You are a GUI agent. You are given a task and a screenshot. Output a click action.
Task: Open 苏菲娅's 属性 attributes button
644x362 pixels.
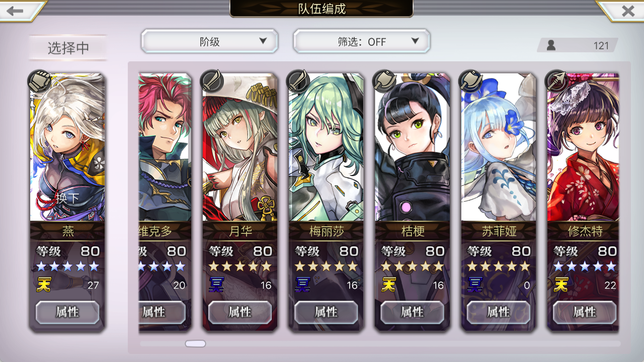point(499,312)
